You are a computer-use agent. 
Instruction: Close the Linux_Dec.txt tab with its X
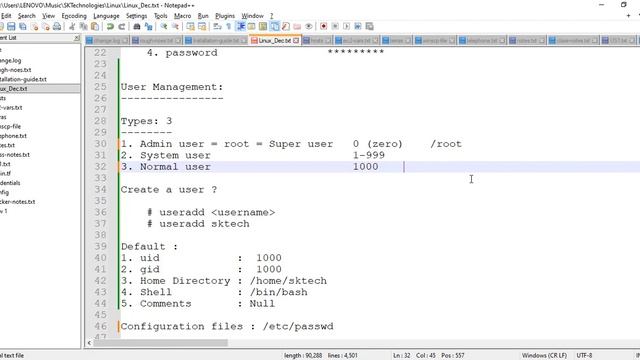click(296, 41)
